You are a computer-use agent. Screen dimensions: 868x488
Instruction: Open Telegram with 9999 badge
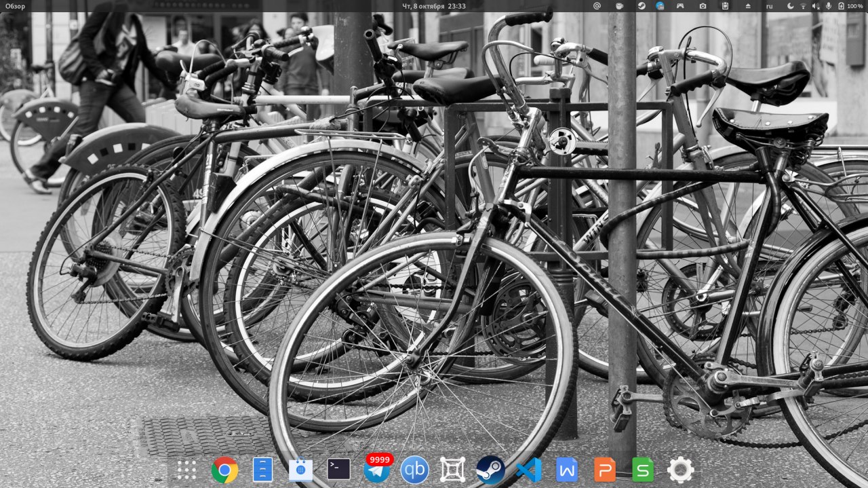coord(377,468)
